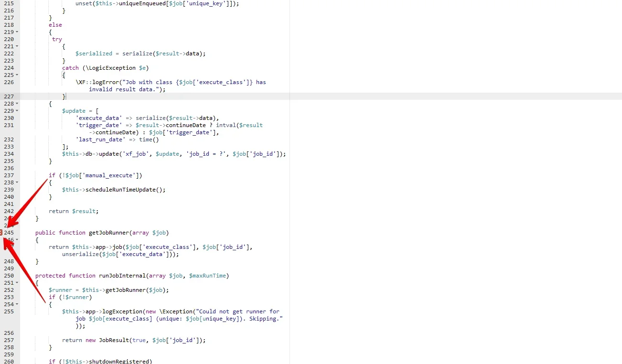Click the 'try' keyword on line 220

click(57, 39)
